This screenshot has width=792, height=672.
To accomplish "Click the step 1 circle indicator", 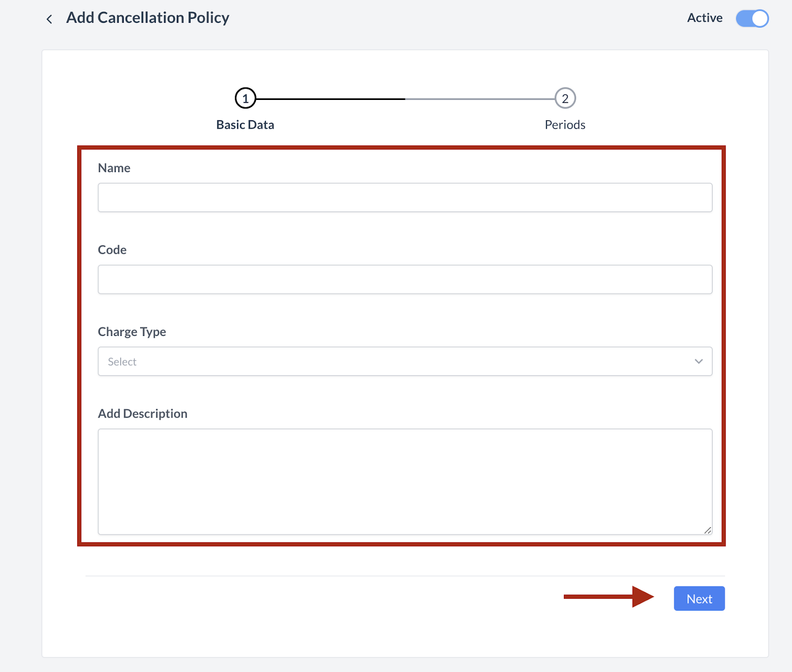I will tap(245, 98).
